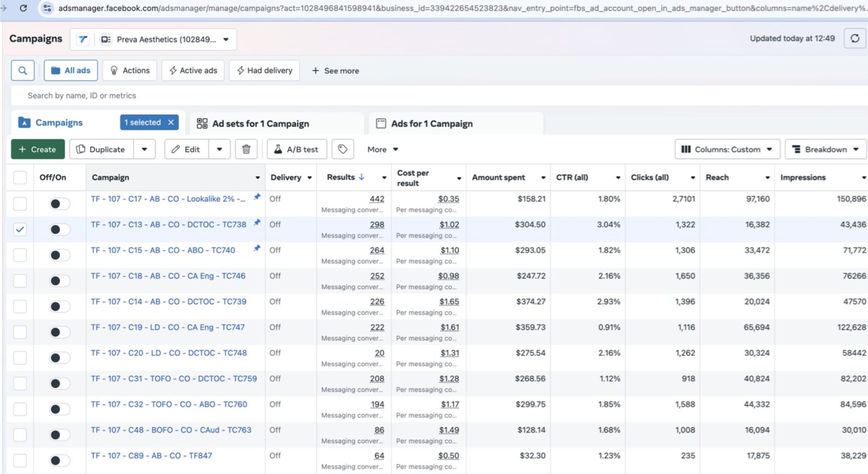The image size is (868, 474).
Task: Open the TF - 107 - C18 campaign link
Action: pyautogui.click(x=168, y=276)
